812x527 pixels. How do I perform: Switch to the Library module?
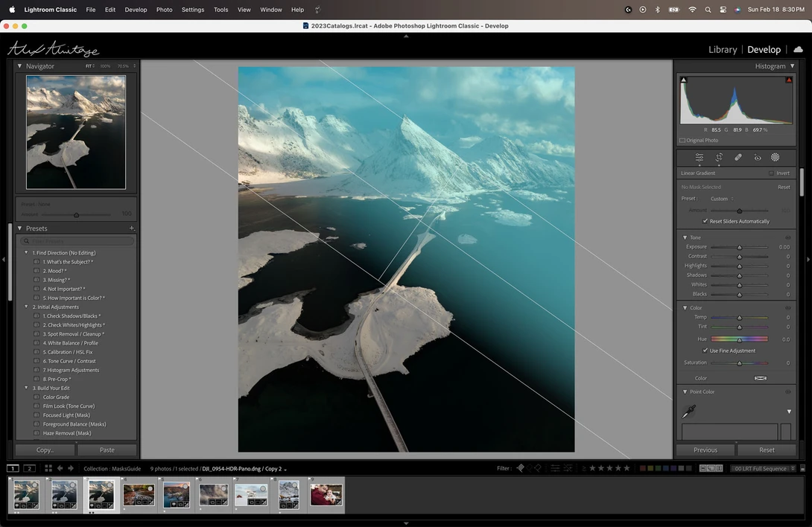(x=723, y=50)
